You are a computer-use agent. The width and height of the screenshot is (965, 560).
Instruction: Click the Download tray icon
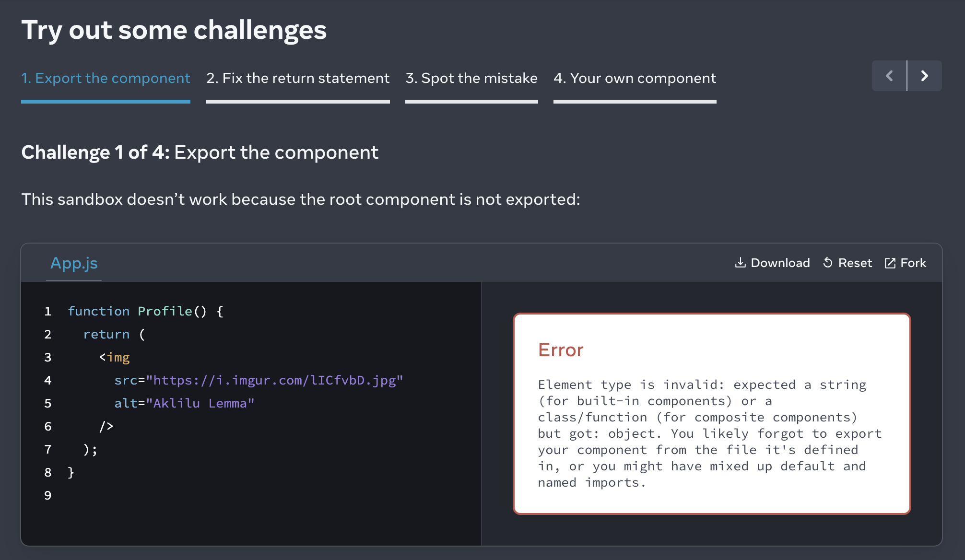740,263
